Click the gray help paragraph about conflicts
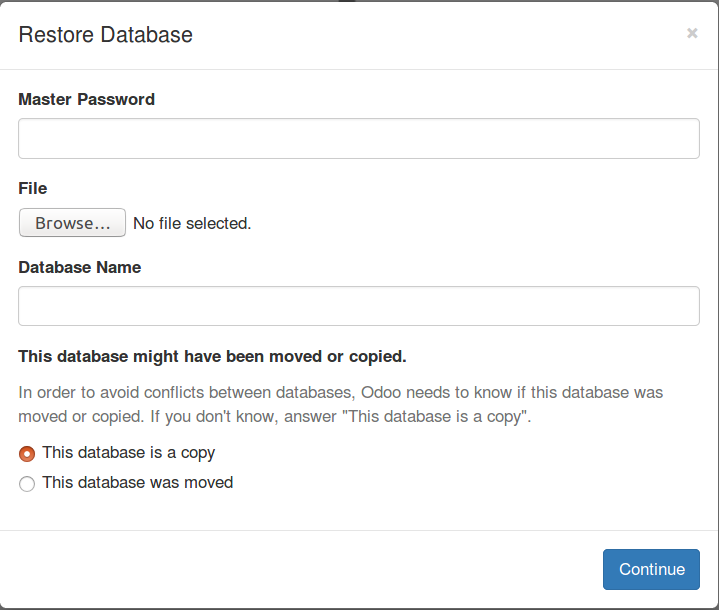 click(x=341, y=405)
